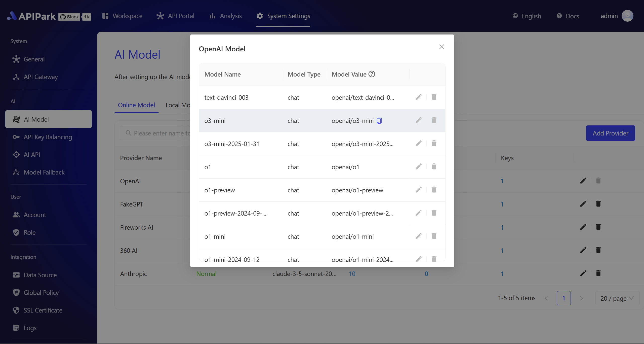Viewport: 644px width, 344px height.
Task: Delete the 360 AI provider
Action: click(598, 250)
